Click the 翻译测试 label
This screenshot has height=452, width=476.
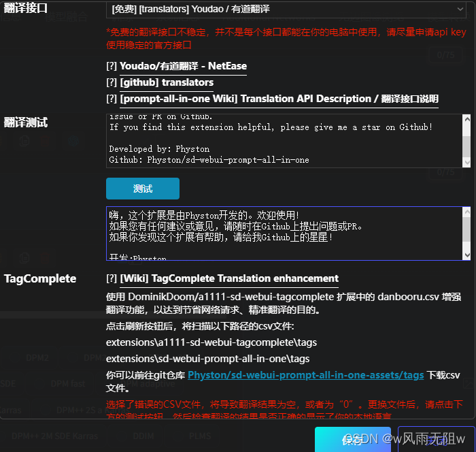point(26,123)
